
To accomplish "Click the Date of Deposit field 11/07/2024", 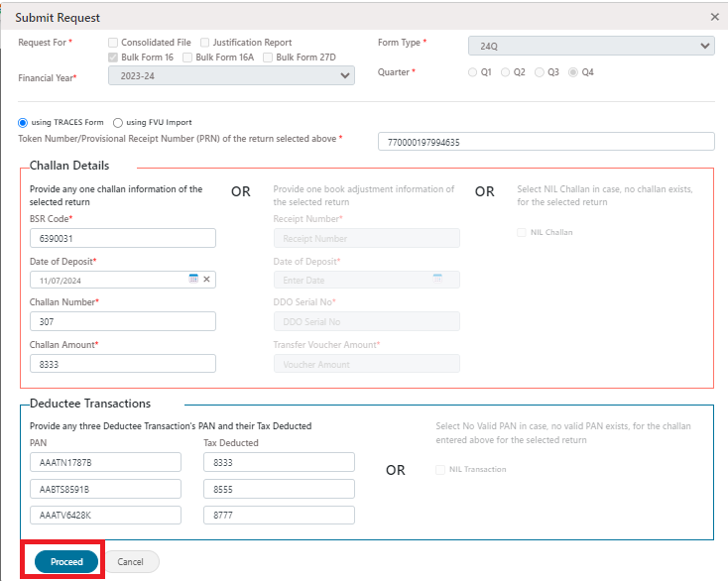I will click(123, 280).
